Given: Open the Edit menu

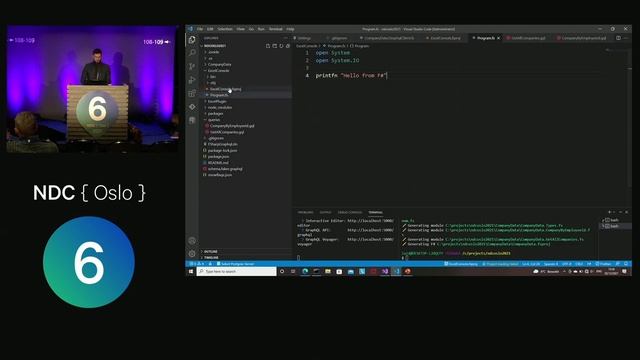Looking at the screenshot, I should (x=210, y=29).
